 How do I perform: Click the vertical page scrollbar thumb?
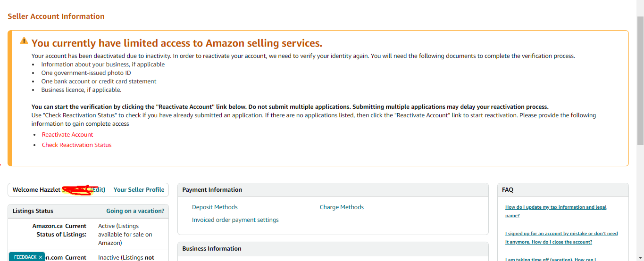coord(640,80)
